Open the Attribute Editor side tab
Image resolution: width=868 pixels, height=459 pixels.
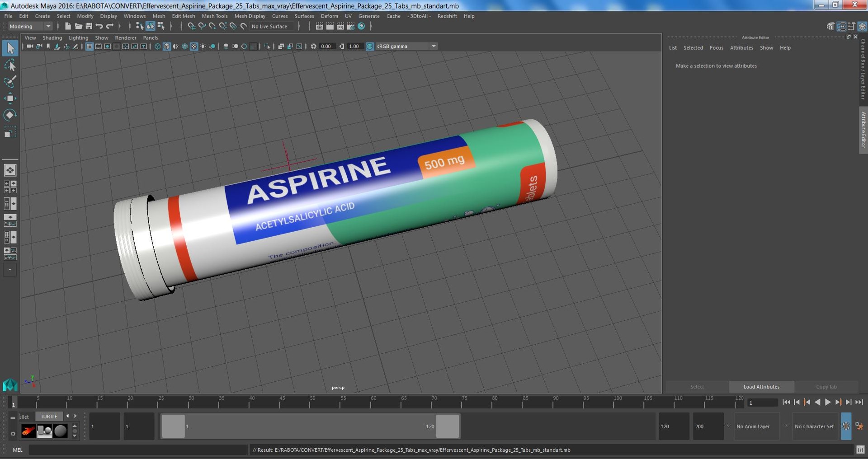click(x=863, y=130)
